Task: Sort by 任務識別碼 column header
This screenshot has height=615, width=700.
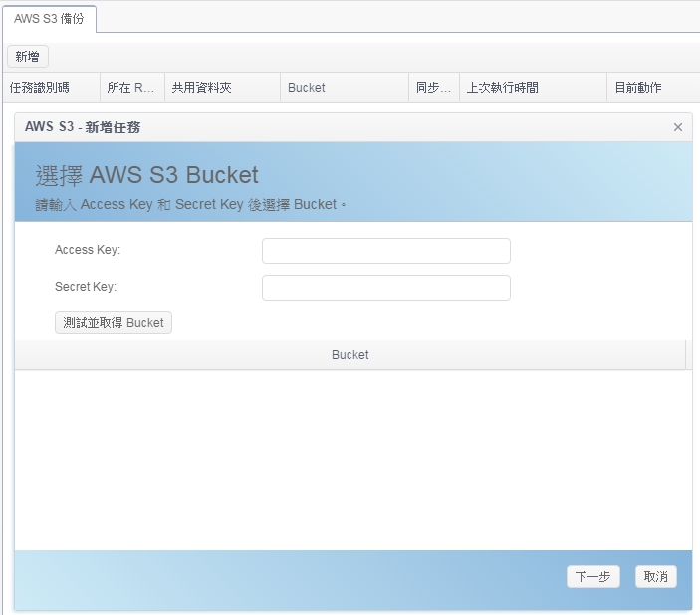Action: pyautogui.click(x=52, y=88)
